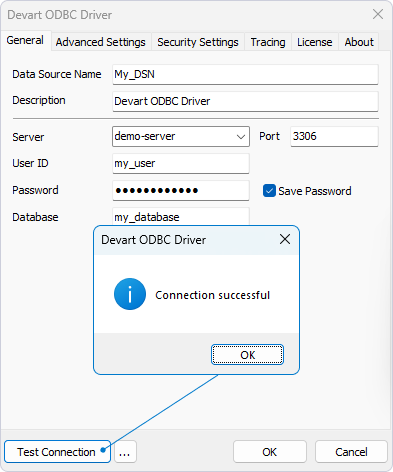Click the 'Port' label text
The height and width of the screenshot is (472, 393).
coord(270,136)
